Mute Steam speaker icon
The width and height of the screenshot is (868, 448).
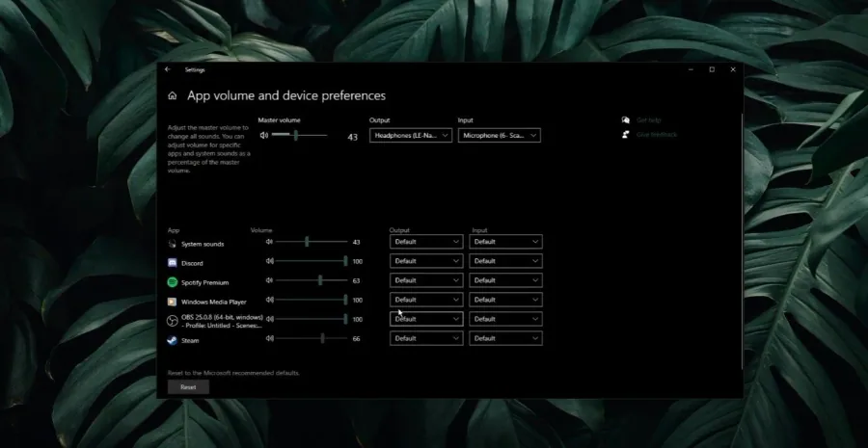(270, 338)
